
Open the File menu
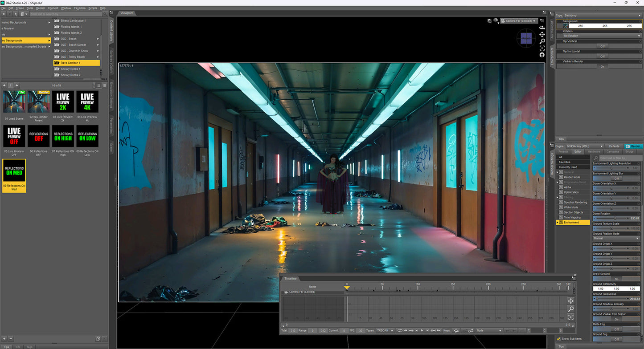coord(4,8)
